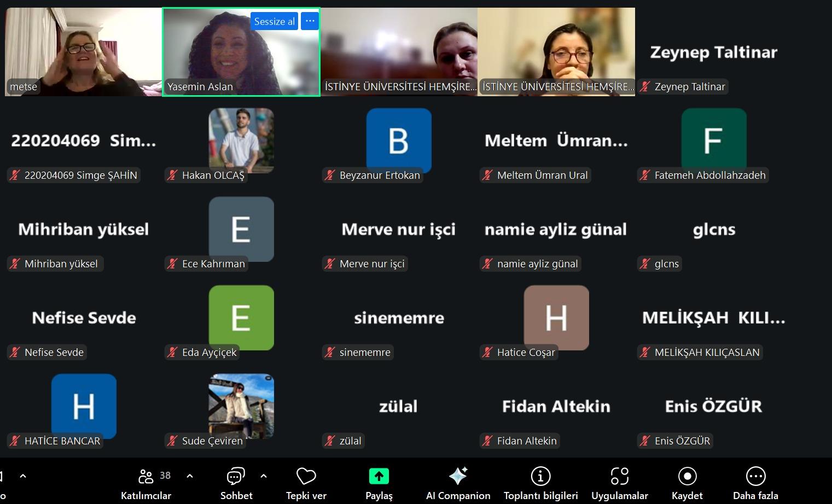Viewport: 832px width, 504px height.
Task: Mute Yasemin Aslan with Sessize al
Action: (274, 21)
